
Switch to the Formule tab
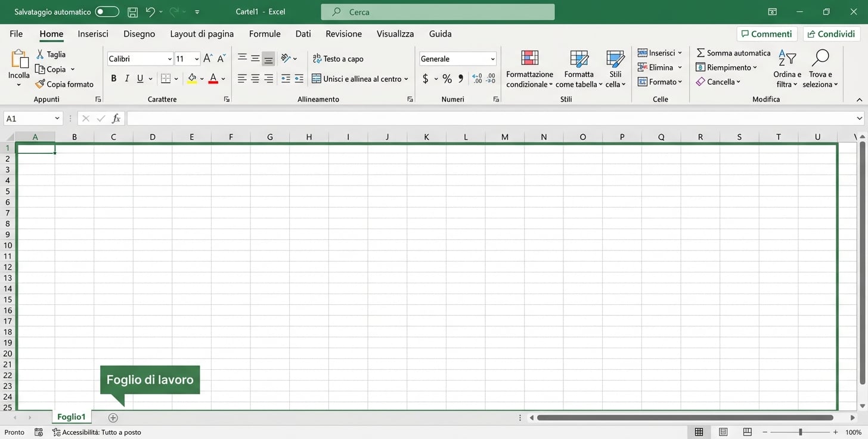coord(265,34)
